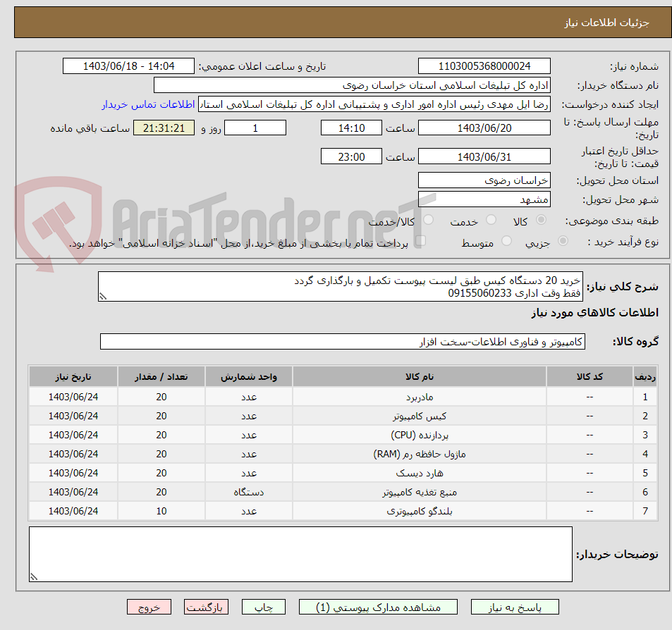Click the خروج exit button
Image resolution: width=672 pixels, height=630 pixels.
point(149,607)
